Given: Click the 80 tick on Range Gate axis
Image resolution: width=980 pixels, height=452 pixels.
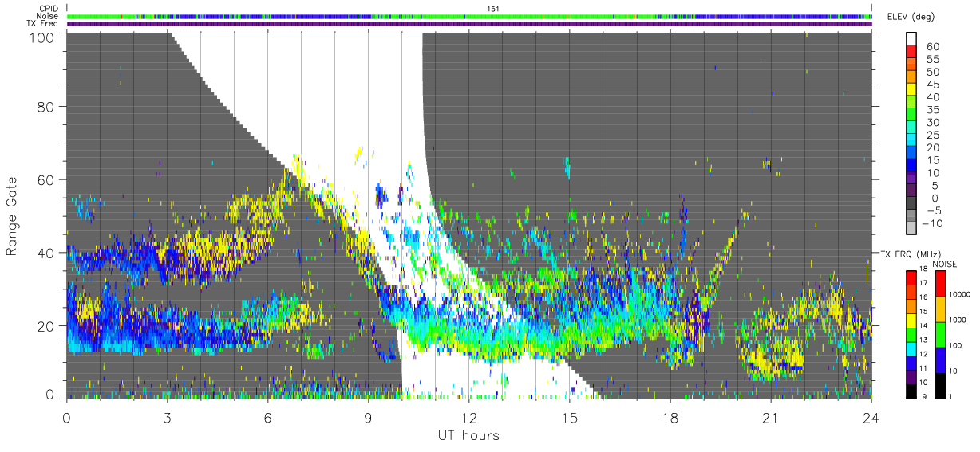Looking at the screenshot, I should 45,106.
